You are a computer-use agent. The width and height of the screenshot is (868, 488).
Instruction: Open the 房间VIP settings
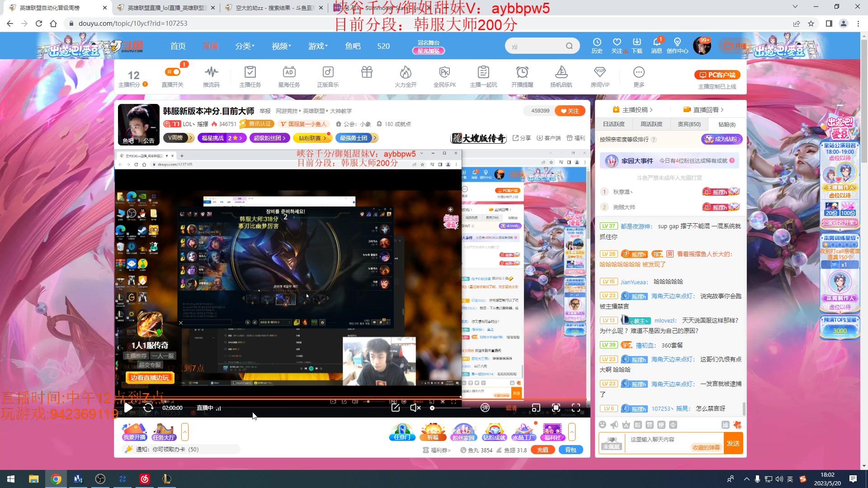pos(600,76)
